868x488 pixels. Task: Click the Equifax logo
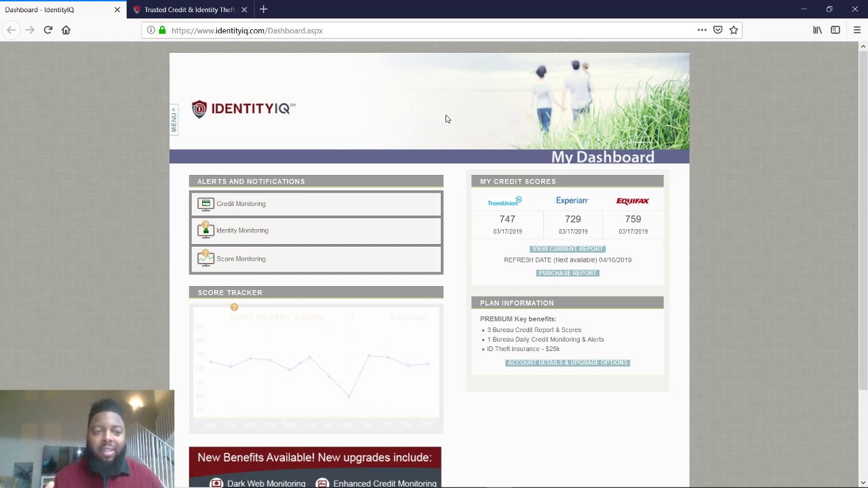coord(633,201)
